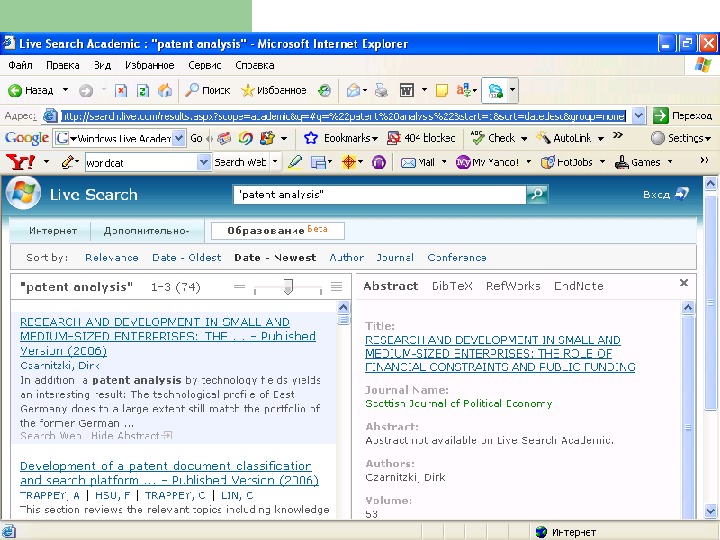Sort results by Journal

[395, 258]
